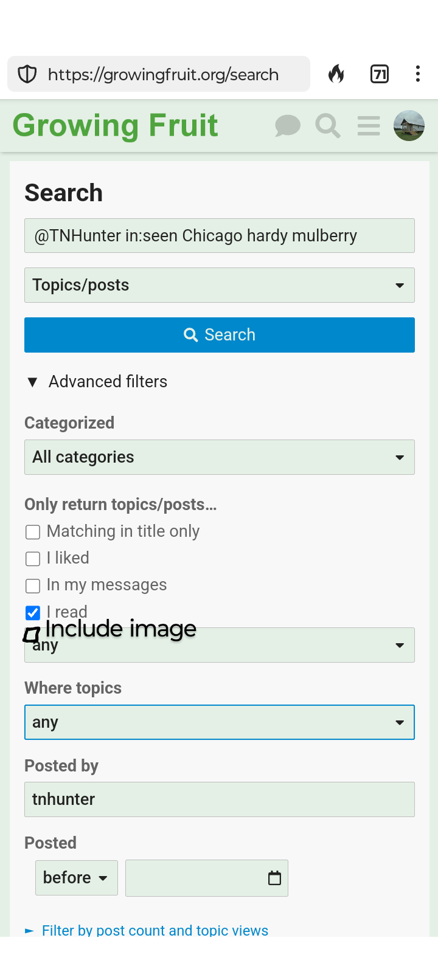Open the user profile avatar
The width and height of the screenshot is (438, 980).
pyautogui.click(x=409, y=126)
